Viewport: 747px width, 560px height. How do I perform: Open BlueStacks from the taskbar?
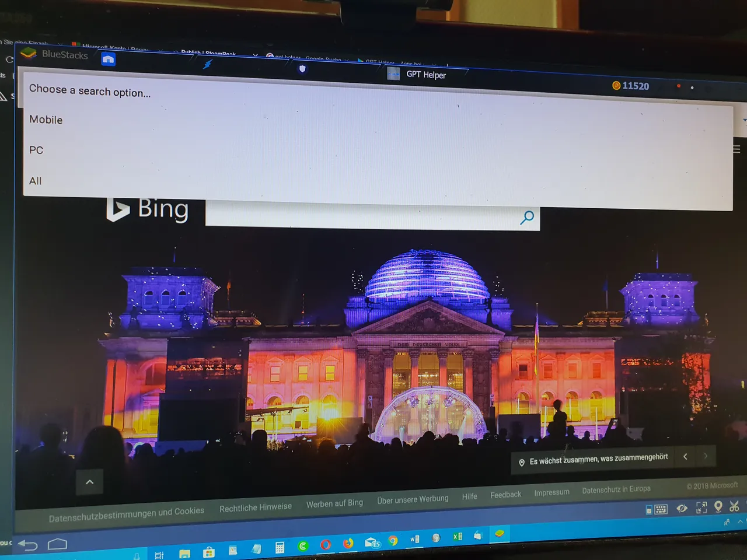coord(500,533)
